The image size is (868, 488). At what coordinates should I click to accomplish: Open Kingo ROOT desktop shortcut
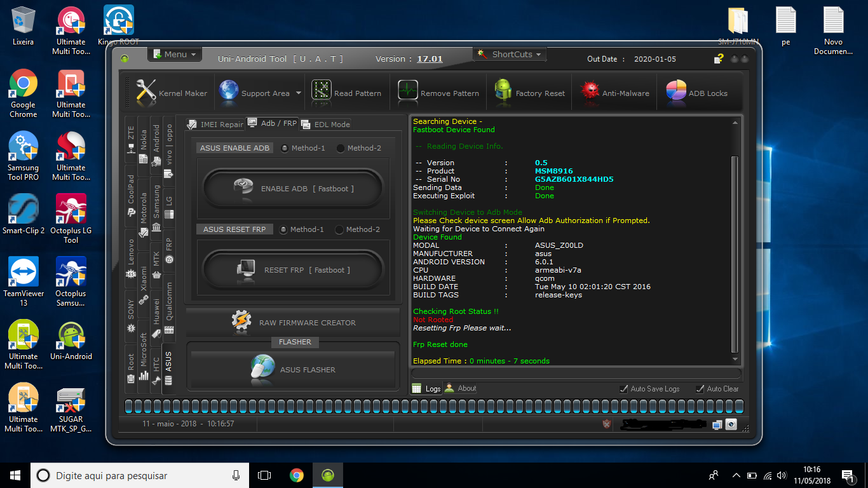pyautogui.click(x=119, y=26)
